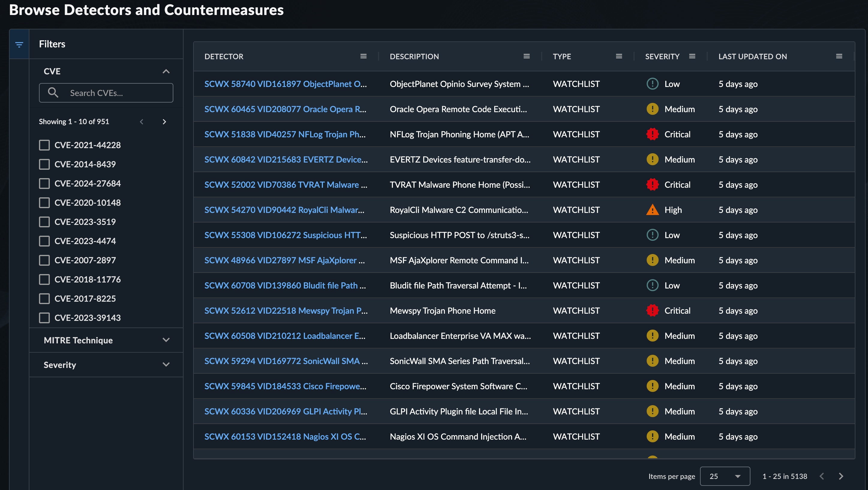Check the CVE-2023-3519 filter
This screenshot has width=868, height=490.
pos(44,222)
